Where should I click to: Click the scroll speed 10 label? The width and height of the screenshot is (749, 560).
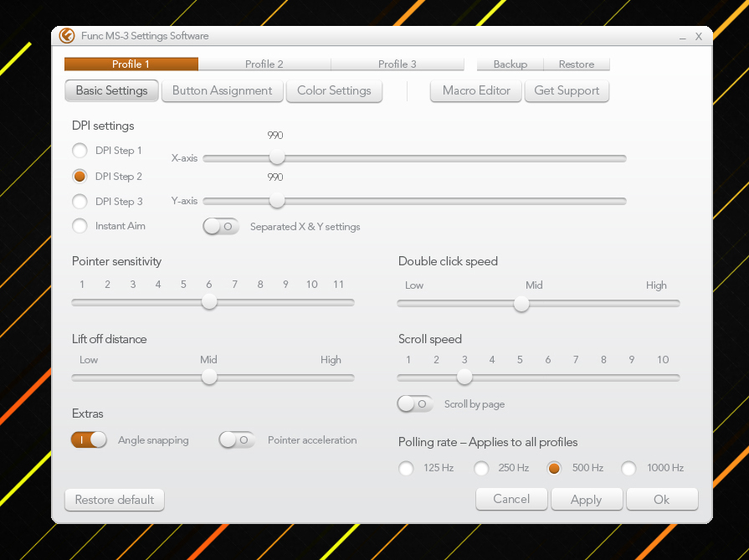(663, 360)
